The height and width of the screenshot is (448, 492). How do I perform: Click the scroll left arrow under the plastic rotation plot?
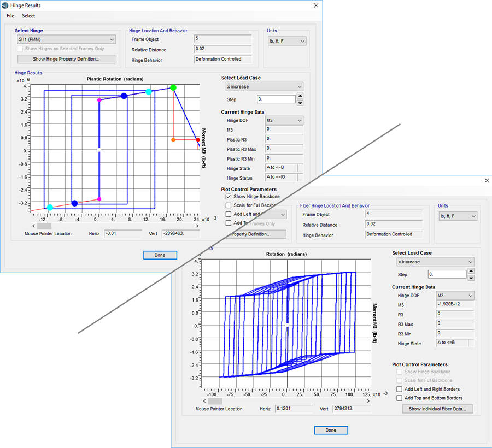33,226
